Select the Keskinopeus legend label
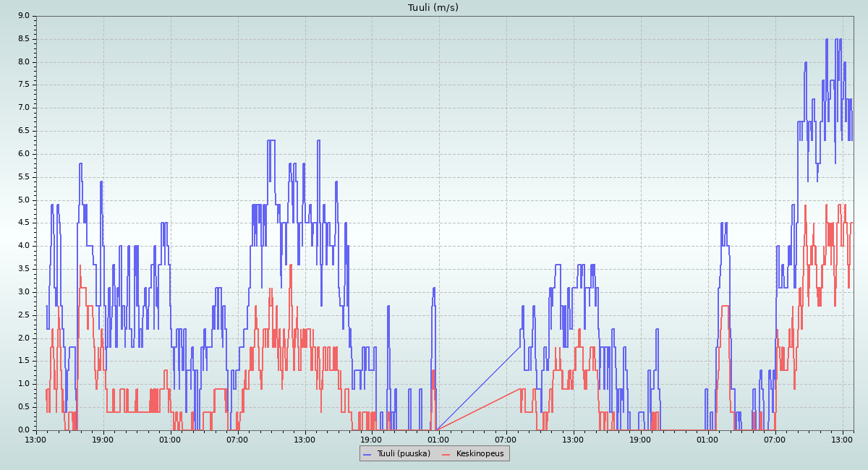The height and width of the screenshot is (470, 868). tap(480, 453)
